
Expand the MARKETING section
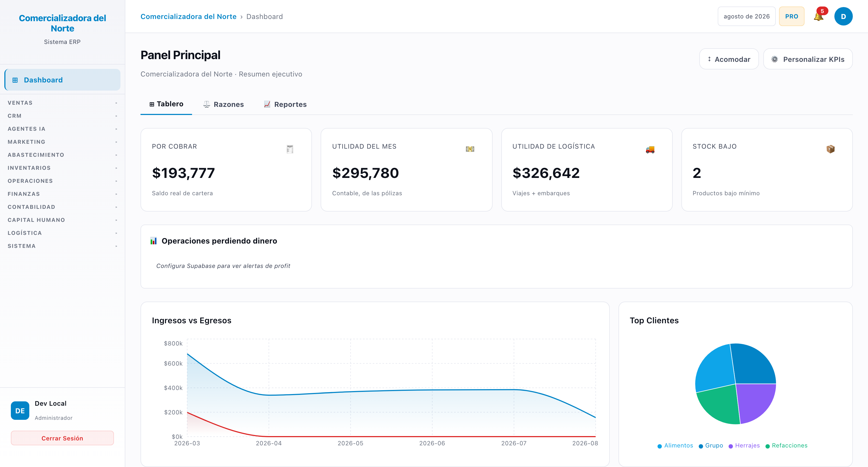[x=62, y=142]
